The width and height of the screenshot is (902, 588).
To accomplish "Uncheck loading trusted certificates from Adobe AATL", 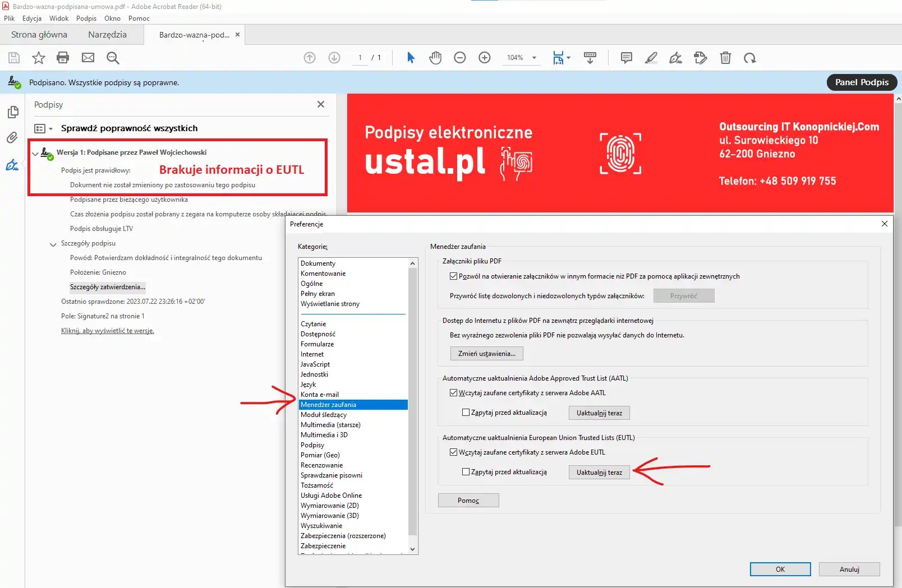I will [453, 393].
